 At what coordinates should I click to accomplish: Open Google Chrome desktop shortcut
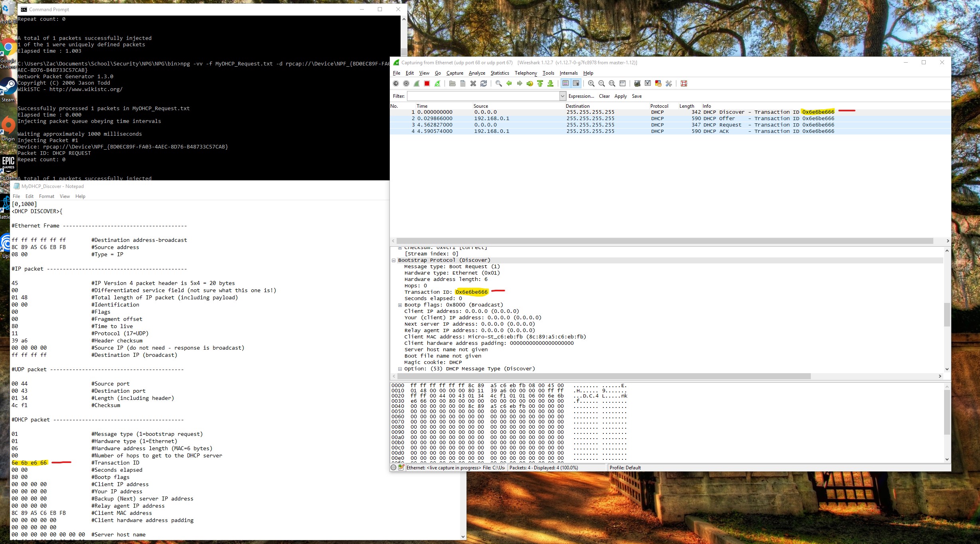tap(8, 54)
